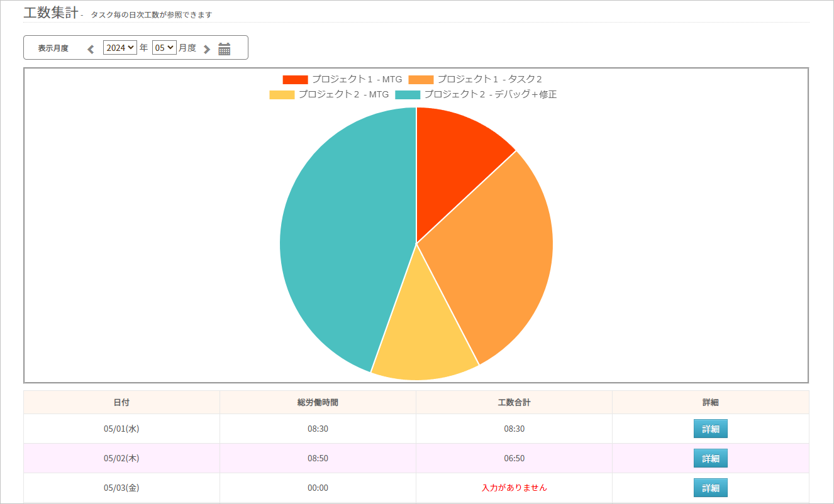Toggle the プロジェクト2 - MTG legend swatch
Viewport: 834px width, 504px height.
coord(282,95)
